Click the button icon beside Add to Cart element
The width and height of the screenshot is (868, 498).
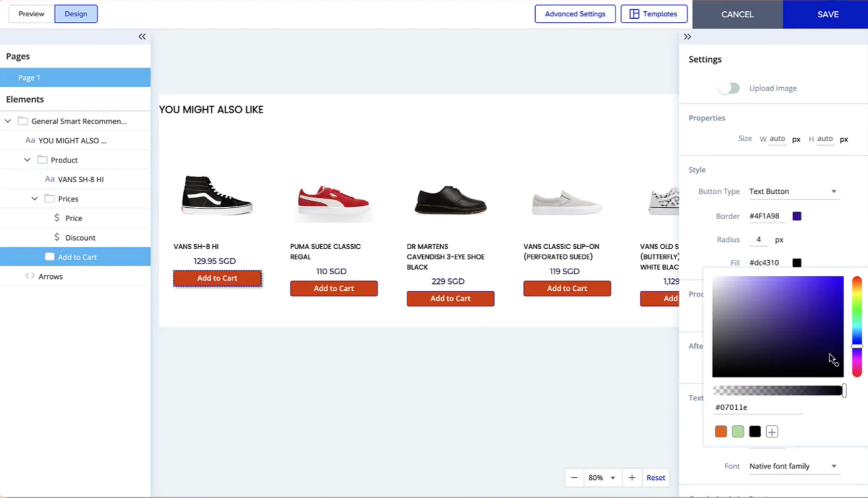coord(49,257)
